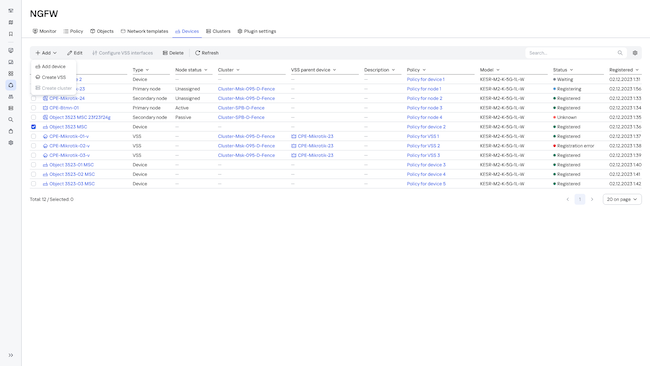Open the Search icon in left sidebar
This screenshot has height=366, width=650.
pyautogui.click(x=11, y=120)
